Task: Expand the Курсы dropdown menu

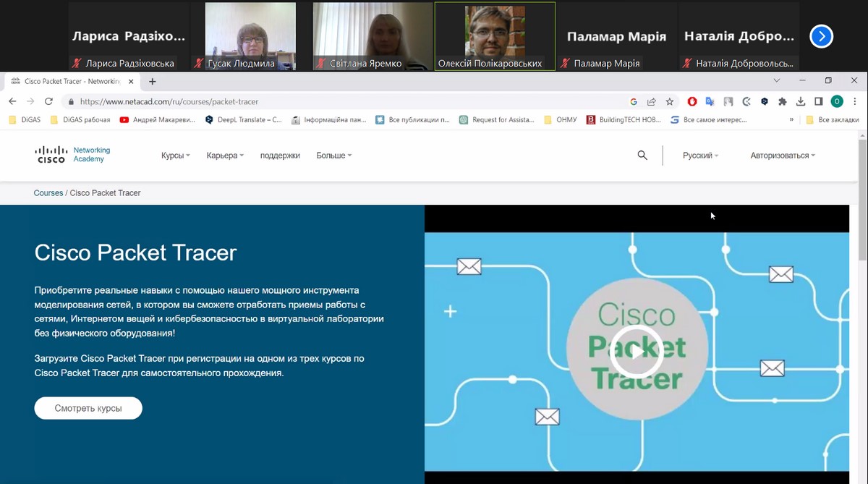Action: coord(175,156)
